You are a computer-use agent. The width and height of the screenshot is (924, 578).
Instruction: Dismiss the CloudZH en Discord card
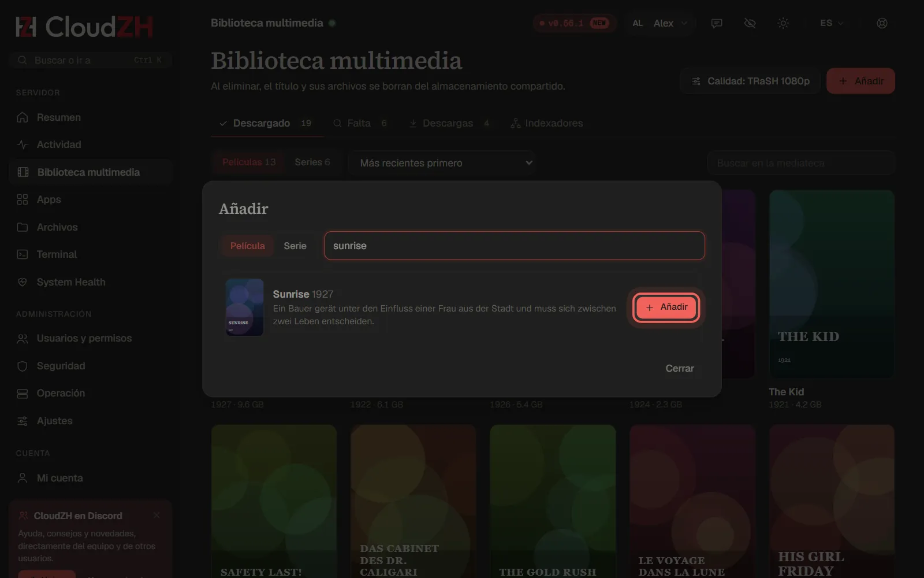(157, 515)
